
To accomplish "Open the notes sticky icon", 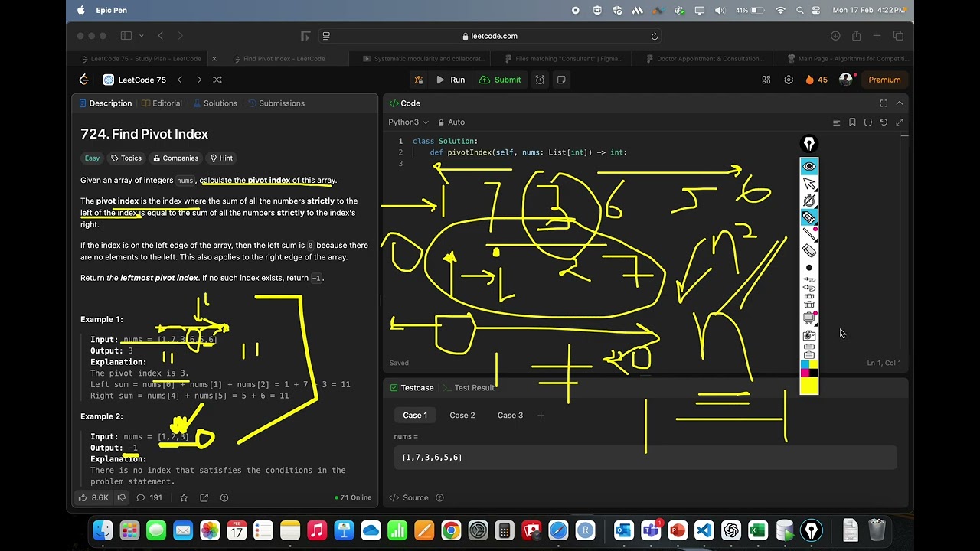I will click(561, 80).
